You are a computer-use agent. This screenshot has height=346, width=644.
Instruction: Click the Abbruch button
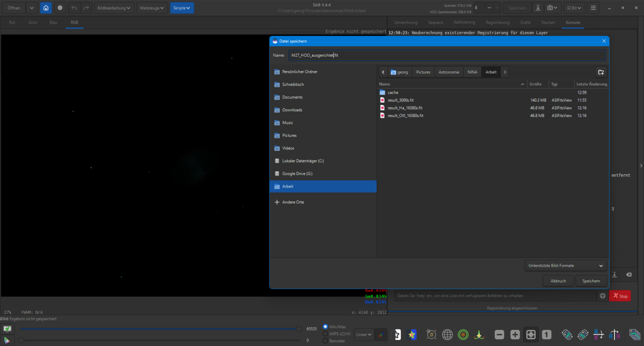(558, 281)
